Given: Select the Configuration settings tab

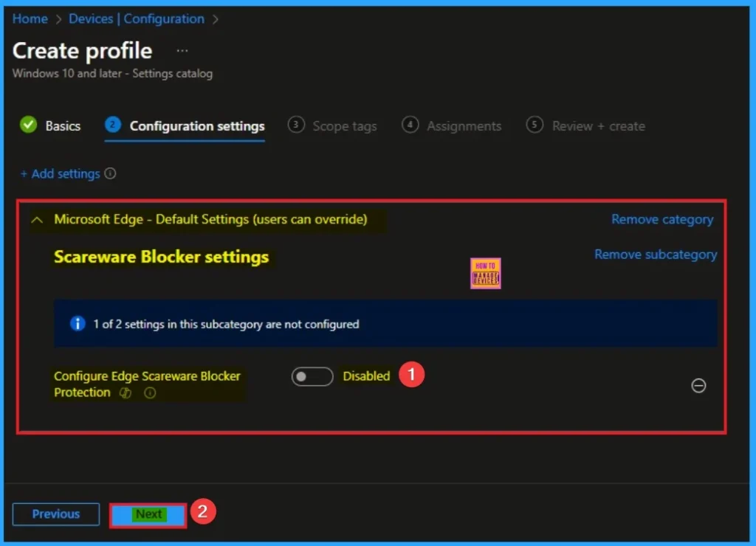Looking at the screenshot, I should [x=185, y=125].
